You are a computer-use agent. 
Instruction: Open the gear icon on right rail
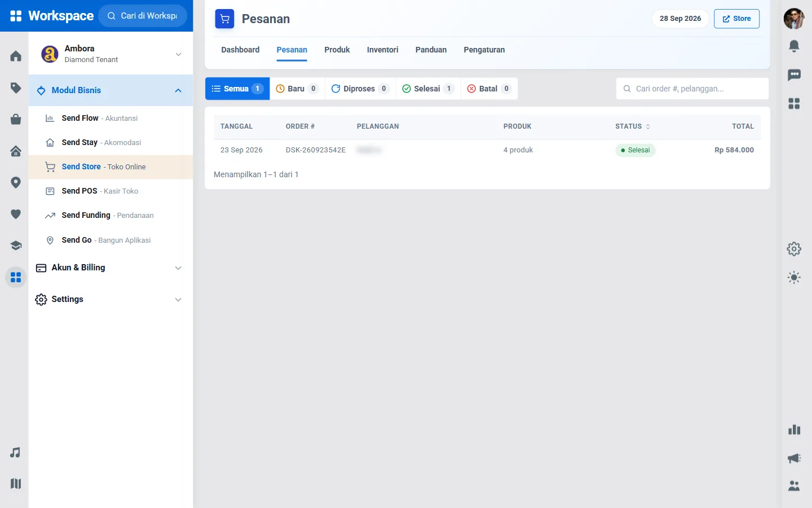(794, 249)
